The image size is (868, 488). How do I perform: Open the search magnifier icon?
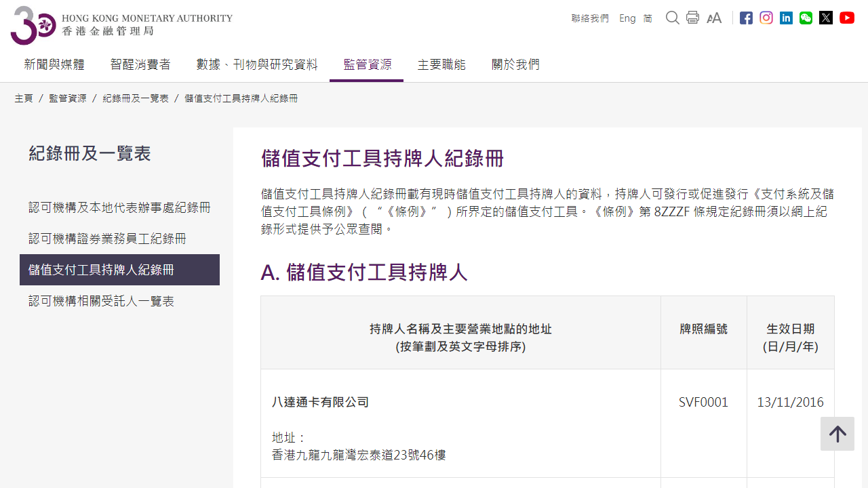pos(672,18)
